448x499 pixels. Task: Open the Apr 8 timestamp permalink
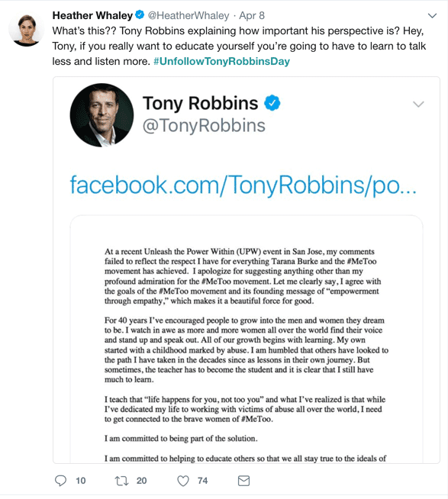[x=252, y=15]
